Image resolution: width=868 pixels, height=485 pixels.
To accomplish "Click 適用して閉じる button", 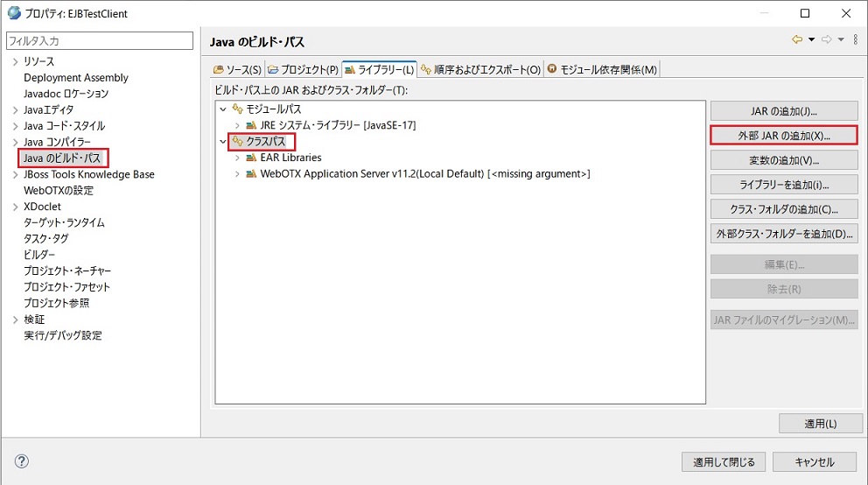I will click(724, 461).
